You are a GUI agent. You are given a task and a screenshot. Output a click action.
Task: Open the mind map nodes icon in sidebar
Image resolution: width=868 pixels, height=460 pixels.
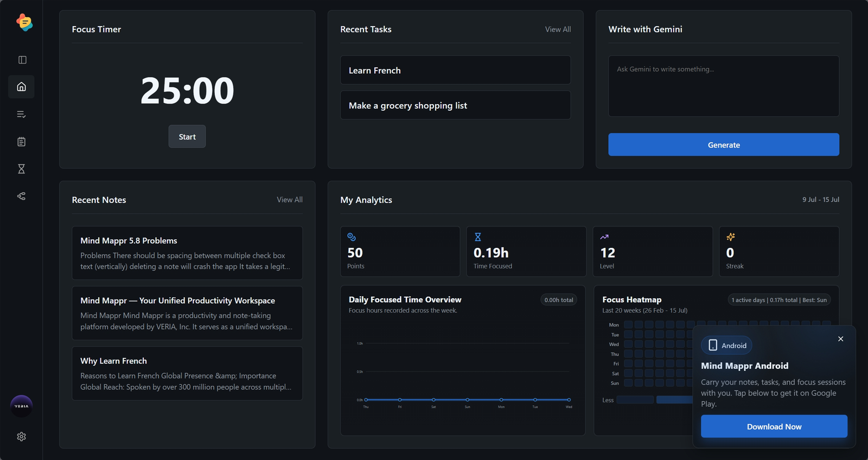(21, 196)
